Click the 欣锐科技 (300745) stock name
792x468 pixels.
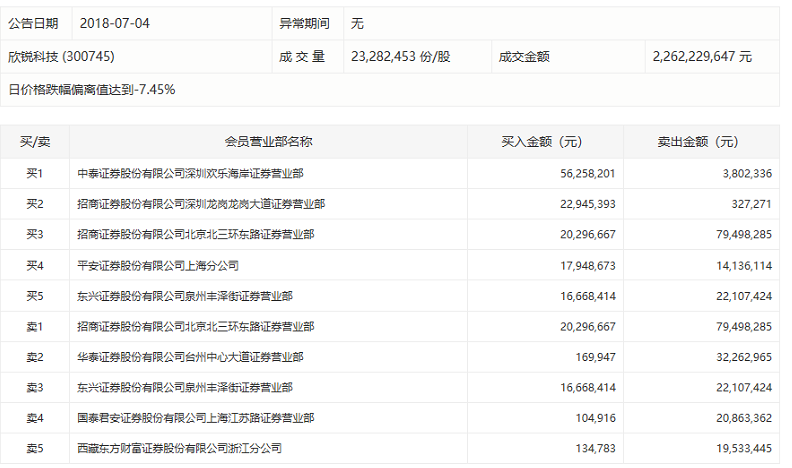pos(68,57)
